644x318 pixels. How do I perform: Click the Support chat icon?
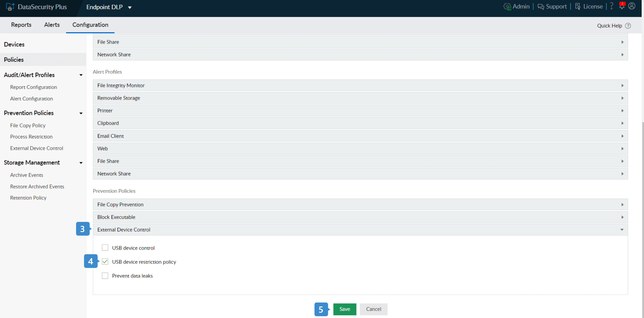540,6
